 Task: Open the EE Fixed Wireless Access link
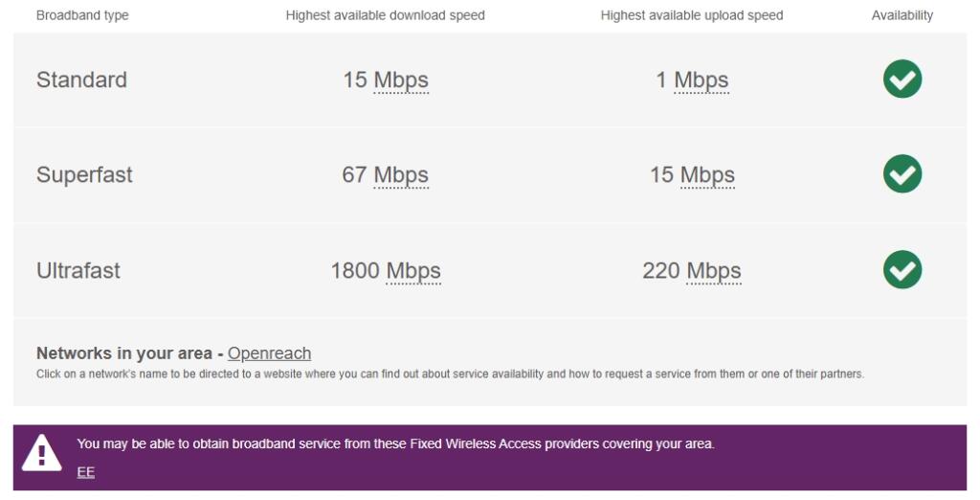(x=86, y=471)
